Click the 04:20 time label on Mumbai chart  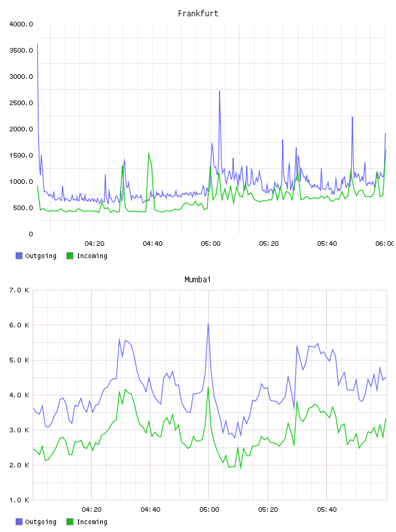(92, 510)
